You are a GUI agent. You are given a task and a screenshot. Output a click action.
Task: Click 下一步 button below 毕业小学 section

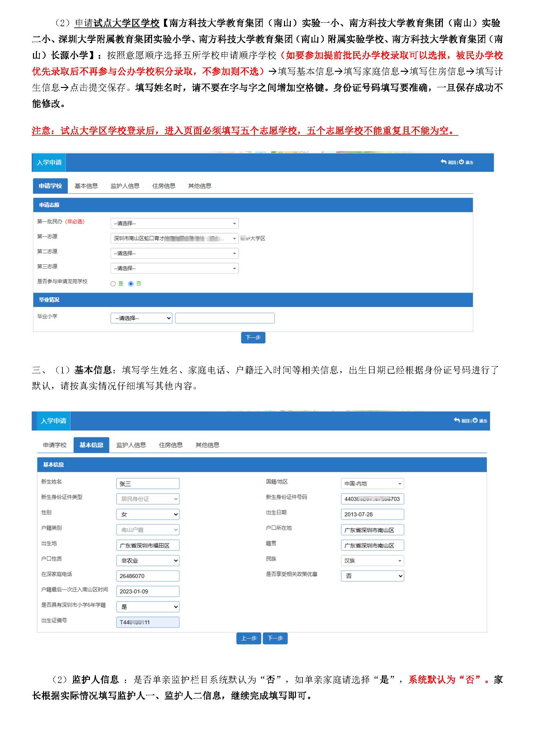pos(253,337)
